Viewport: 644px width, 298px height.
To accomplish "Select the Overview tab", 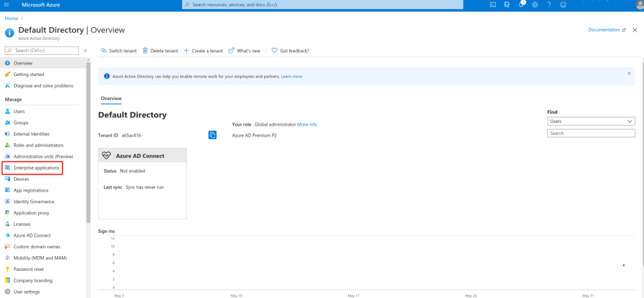I will pyautogui.click(x=111, y=98).
